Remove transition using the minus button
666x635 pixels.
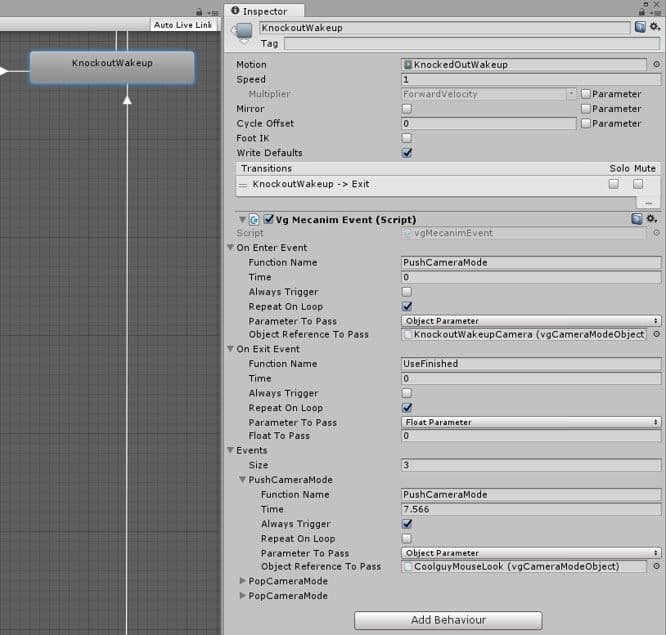click(x=648, y=202)
